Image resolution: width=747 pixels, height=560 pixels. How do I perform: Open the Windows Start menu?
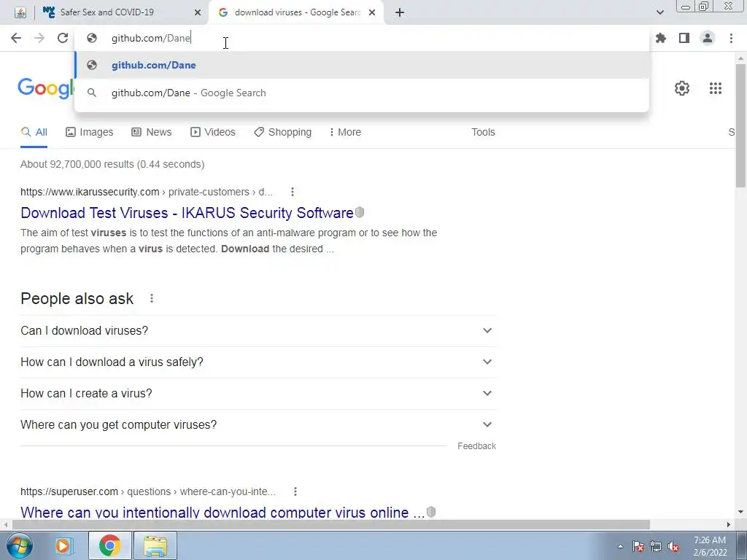(19, 545)
